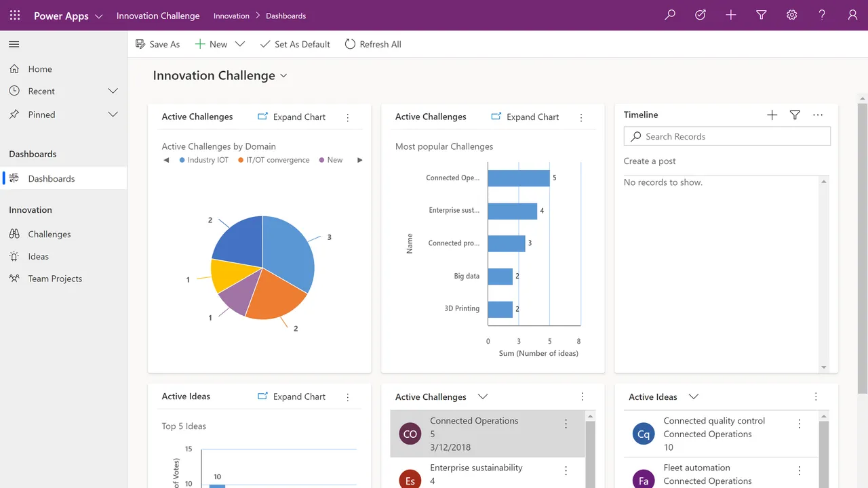Click the Refresh All circular arrow icon
868x488 pixels.
pos(350,44)
